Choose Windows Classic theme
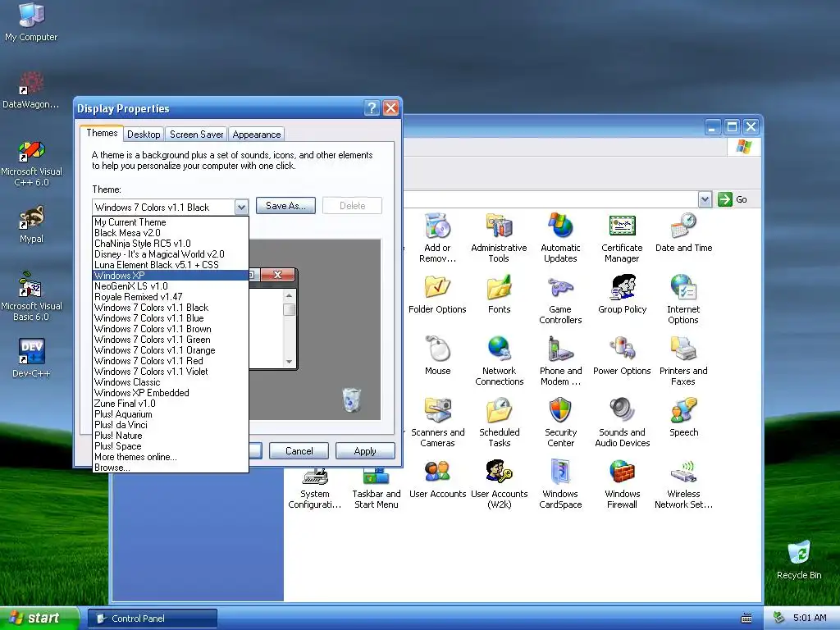840x630 pixels. (x=171, y=382)
